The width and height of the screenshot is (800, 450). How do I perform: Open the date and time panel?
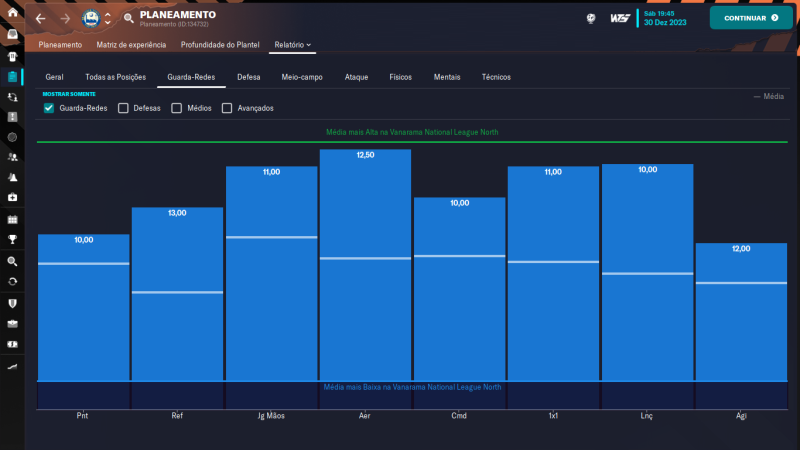click(667, 18)
